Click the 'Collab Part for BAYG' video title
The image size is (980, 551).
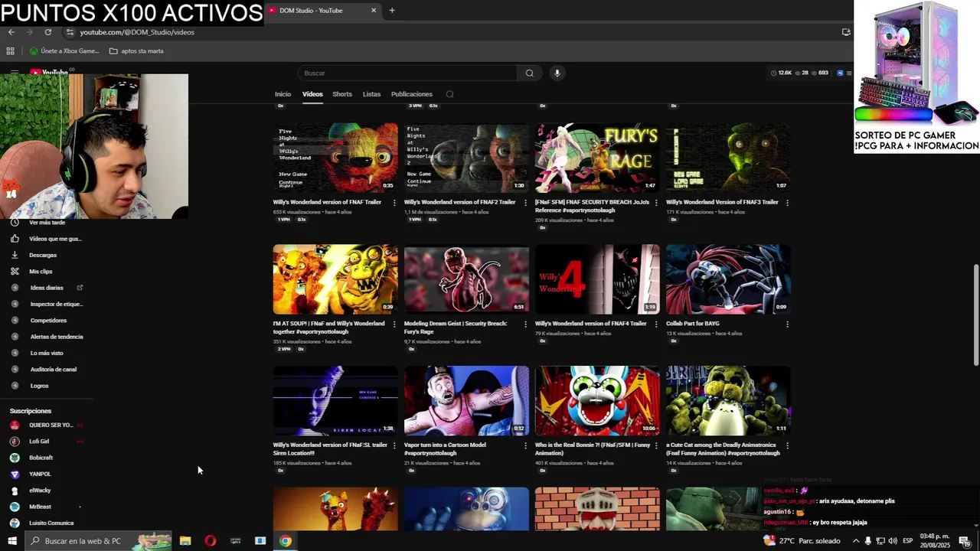click(693, 324)
